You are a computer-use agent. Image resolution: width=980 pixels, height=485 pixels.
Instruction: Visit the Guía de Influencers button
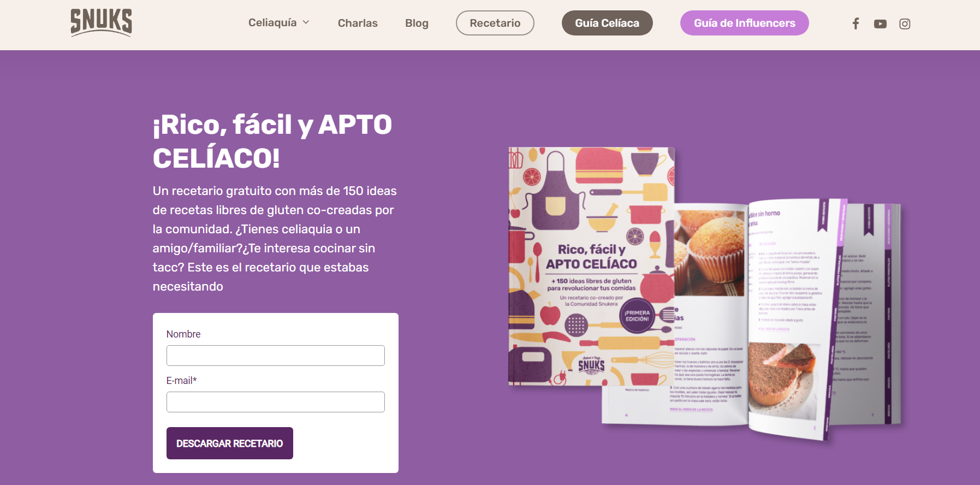pos(745,23)
